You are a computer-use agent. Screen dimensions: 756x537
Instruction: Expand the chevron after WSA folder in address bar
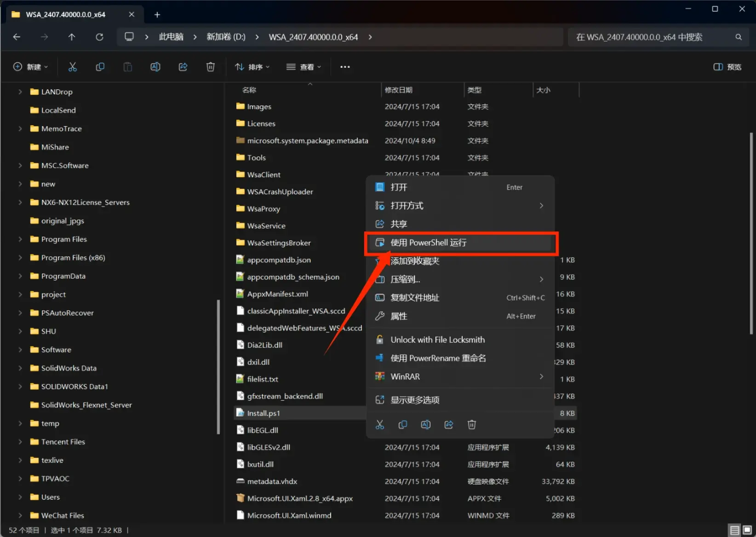370,37
